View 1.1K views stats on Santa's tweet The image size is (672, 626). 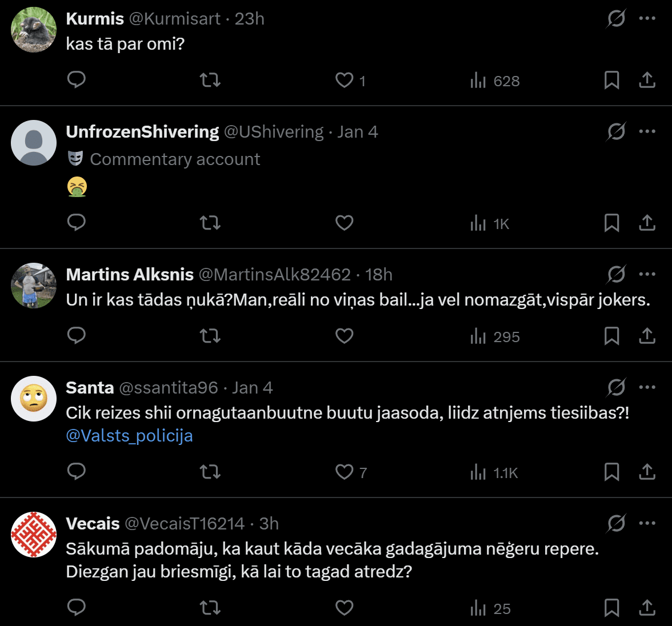pyautogui.click(x=494, y=472)
